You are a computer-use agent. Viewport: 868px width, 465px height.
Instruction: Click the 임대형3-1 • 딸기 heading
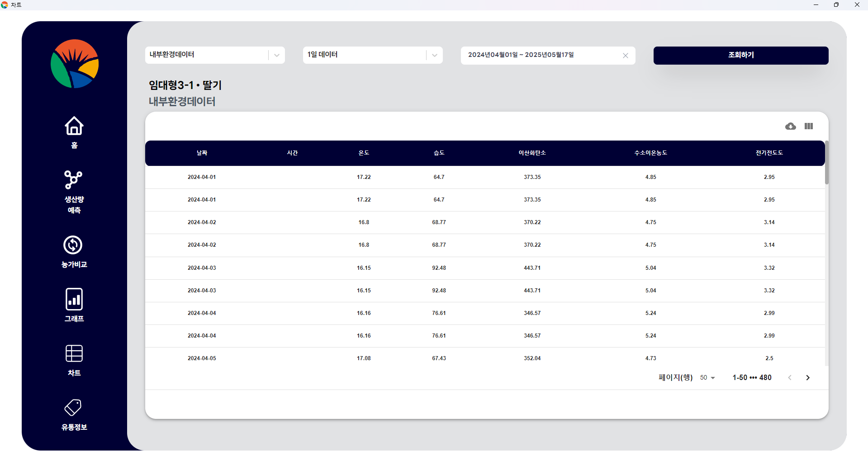(185, 85)
